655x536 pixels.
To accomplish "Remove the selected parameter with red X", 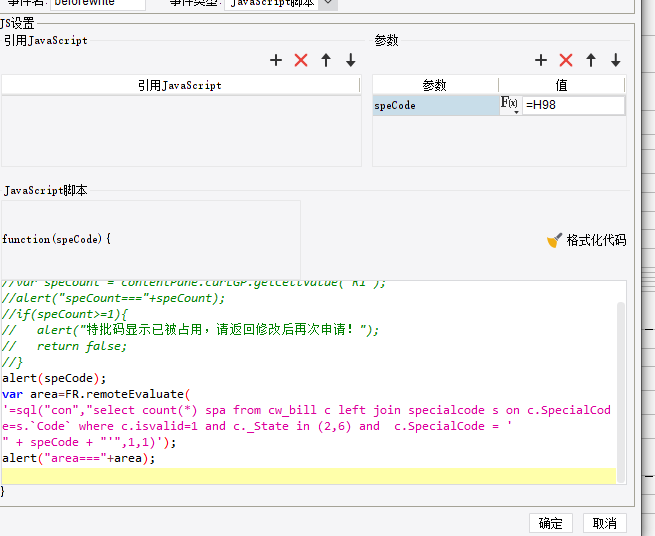I will (x=566, y=60).
